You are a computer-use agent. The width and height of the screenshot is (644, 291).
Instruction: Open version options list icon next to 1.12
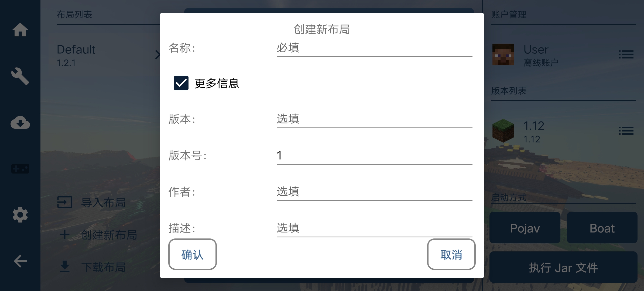coord(626,130)
